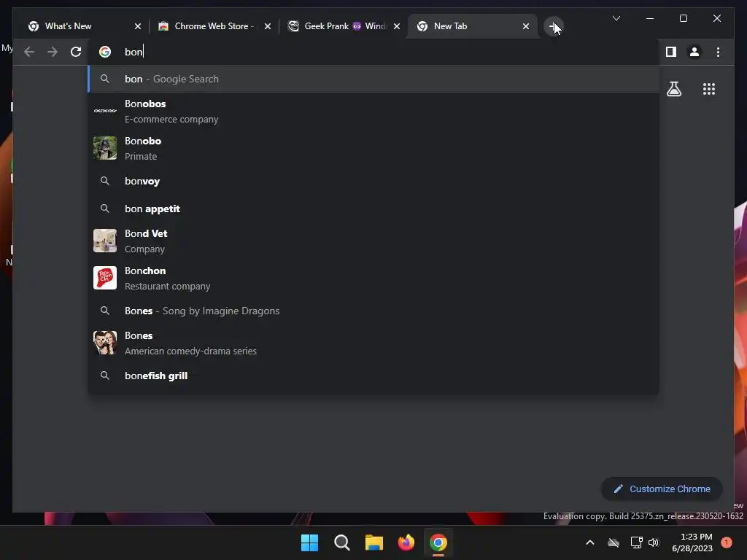Select the bonvoy search suggestion
This screenshot has height=560, width=747.
point(373,181)
